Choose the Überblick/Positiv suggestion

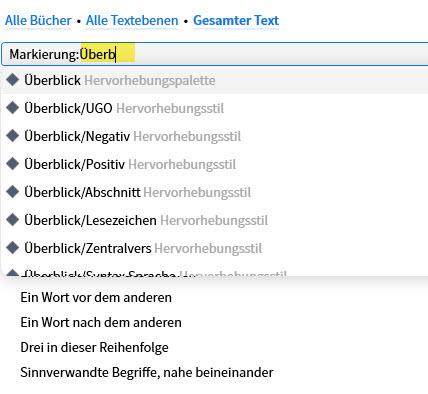215,164
